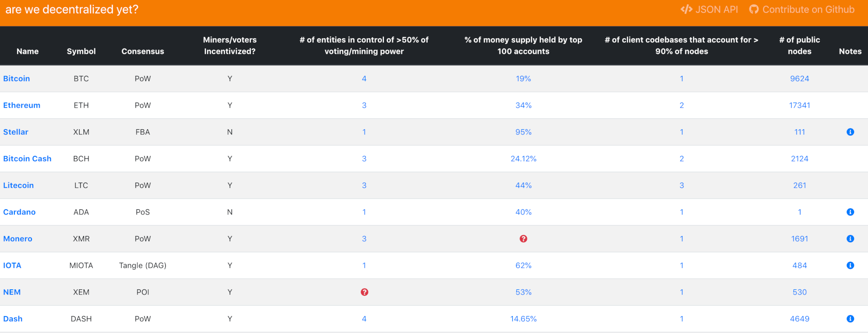Viewport: 868px width, 333px height.
Task: Click 'are we decentralized yet?' site title
Action: click(x=72, y=9)
